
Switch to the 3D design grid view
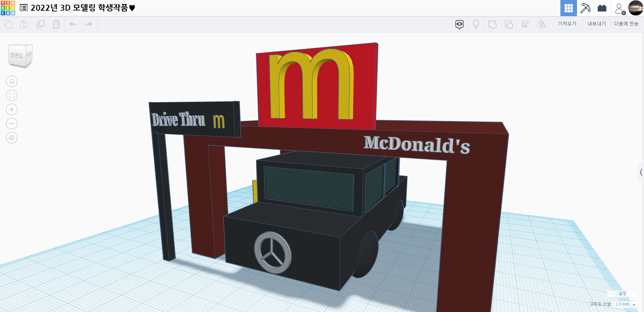(569, 8)
